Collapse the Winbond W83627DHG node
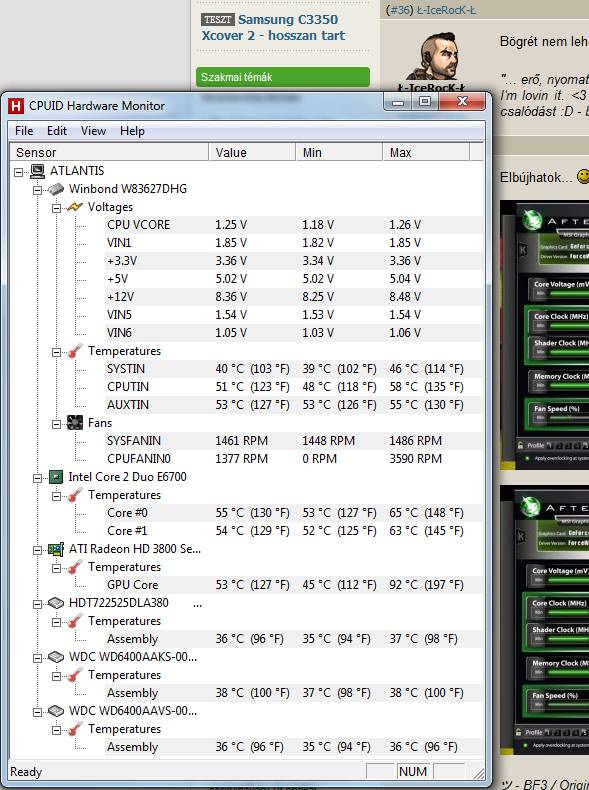The width and height of the screenshot is (589, 790). coord(37,190)
